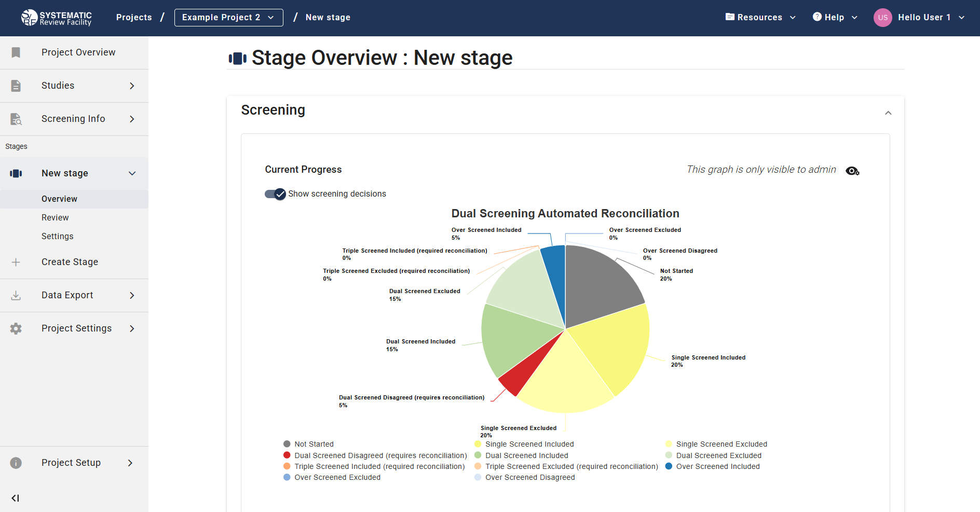Click the plus icon next to Create Stage
This screenshot has height=512, width=980.
tap(16, 262)
